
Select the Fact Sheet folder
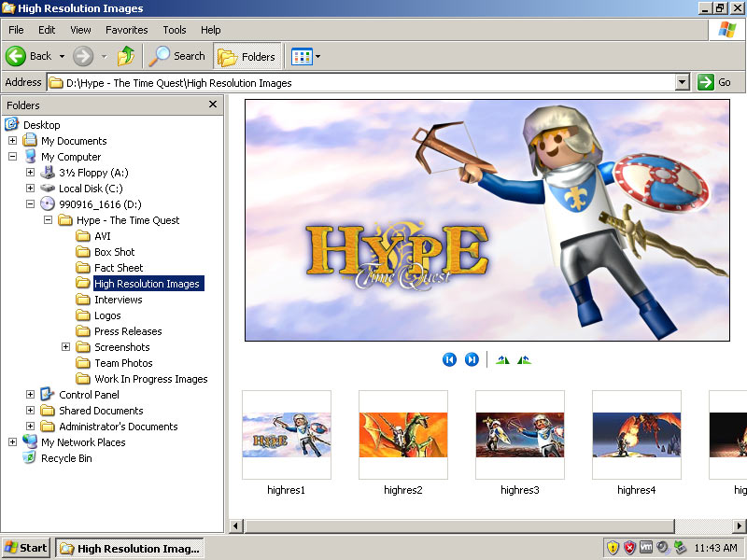tap(119, 268)
